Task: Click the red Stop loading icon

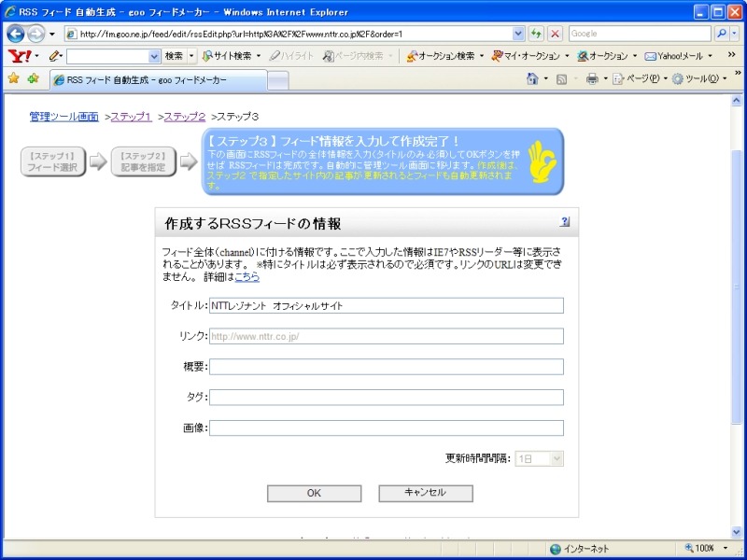Action: coord(555,34)
